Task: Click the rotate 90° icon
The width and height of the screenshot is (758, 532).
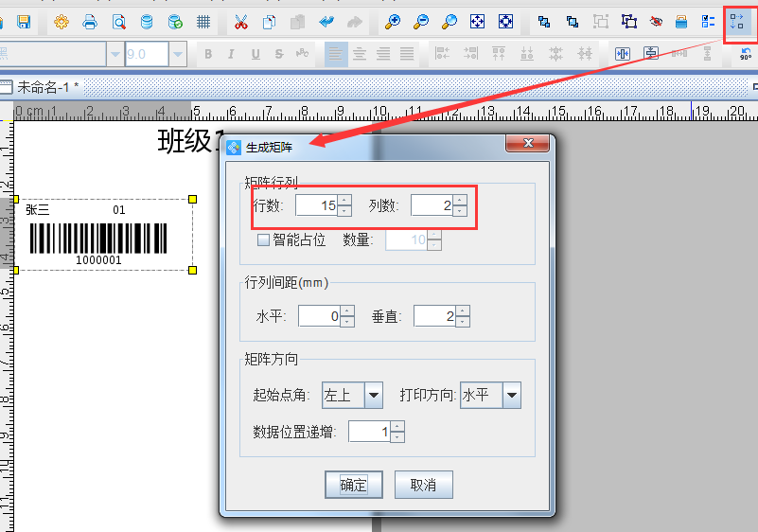Action: coord(746,54)
